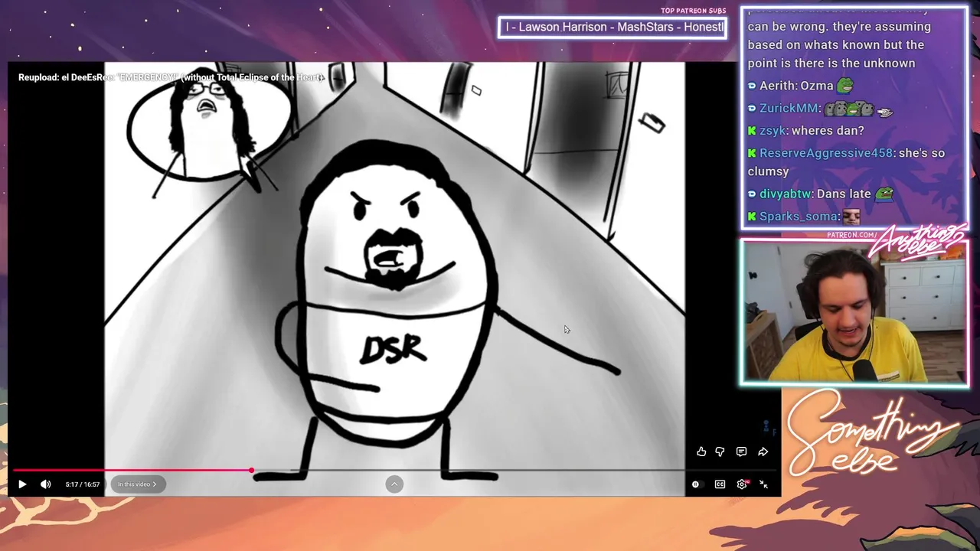
Task: Click the badge icon beside Aerith
Action: point(752,86)
